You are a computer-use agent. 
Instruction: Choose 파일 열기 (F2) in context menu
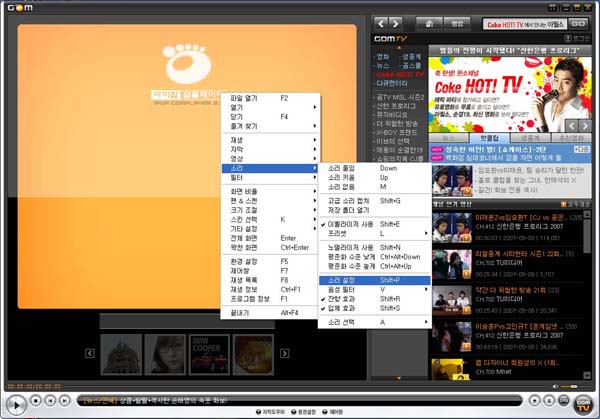(270, 98)
